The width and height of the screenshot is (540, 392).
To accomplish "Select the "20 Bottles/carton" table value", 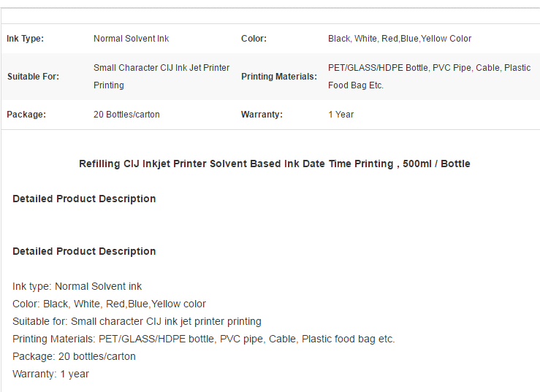I will click(126, 115).
